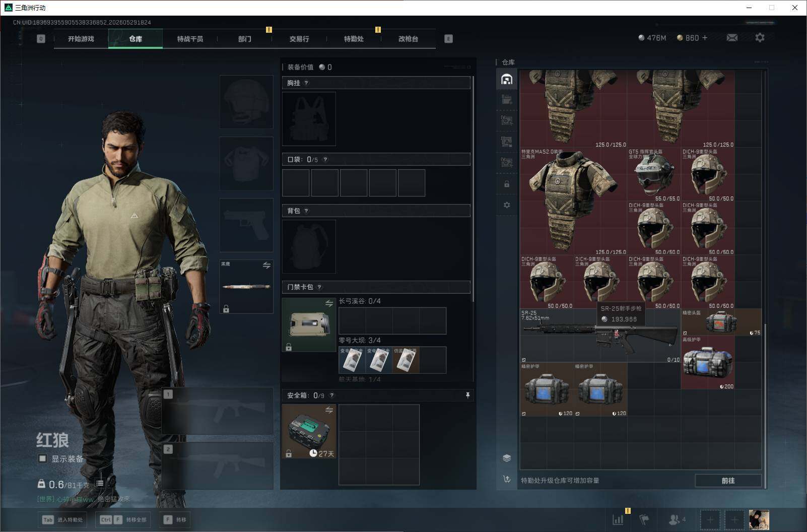Click the 476M currency balance
Image resolution: width=807 pixels, height=532 pixels.
click(652, 38)
